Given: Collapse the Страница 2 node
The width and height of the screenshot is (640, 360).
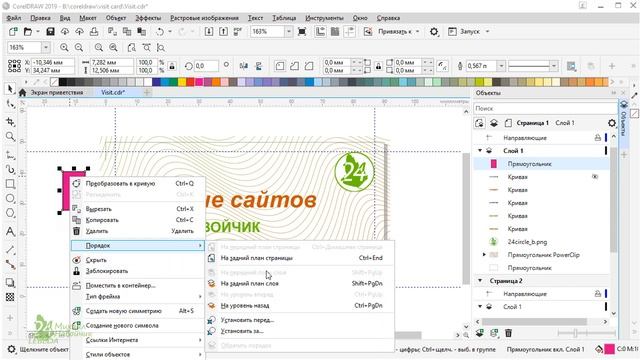Looking at the screenshot, I should [x=480, y=281].
